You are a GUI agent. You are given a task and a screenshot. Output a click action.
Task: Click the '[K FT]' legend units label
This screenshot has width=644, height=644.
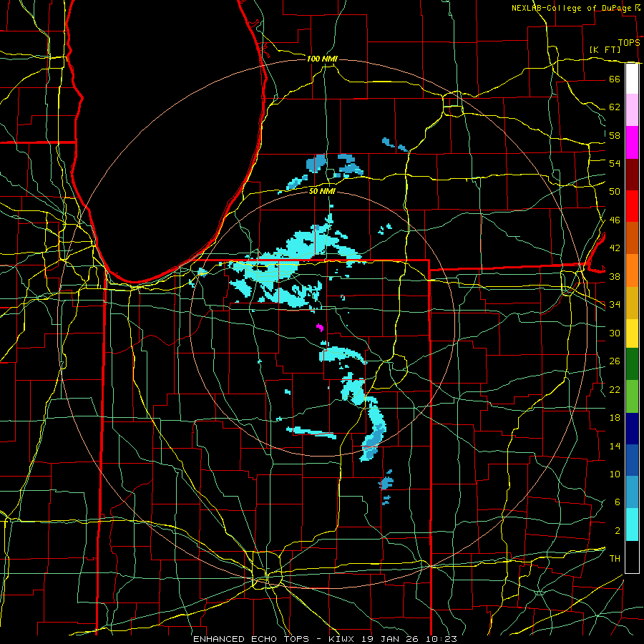605,49
